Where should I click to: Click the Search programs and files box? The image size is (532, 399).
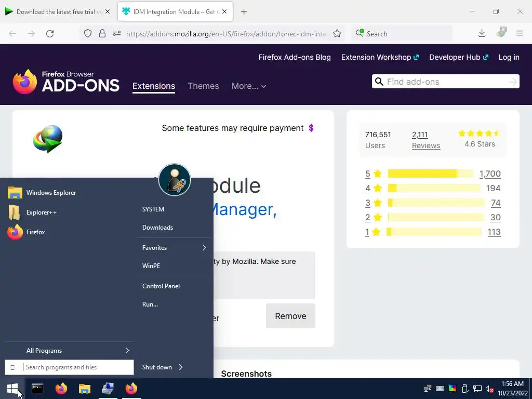click(x=70, y=367)
